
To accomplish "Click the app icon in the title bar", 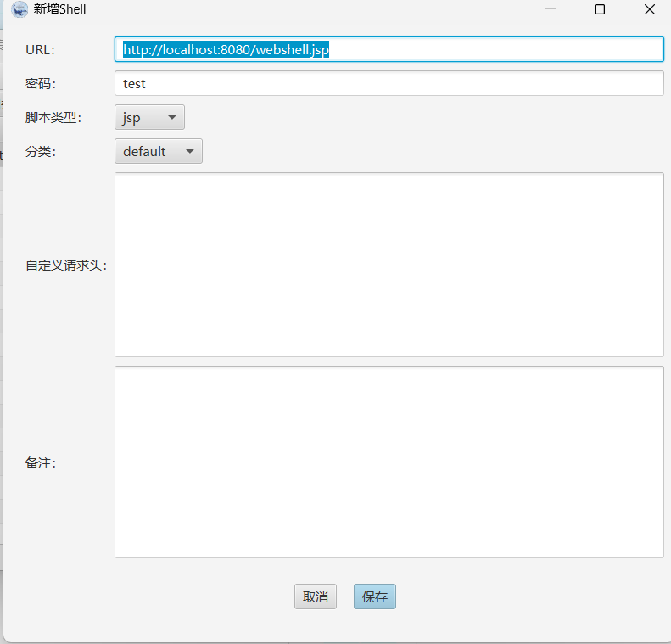I will click(x=19, y=9).
